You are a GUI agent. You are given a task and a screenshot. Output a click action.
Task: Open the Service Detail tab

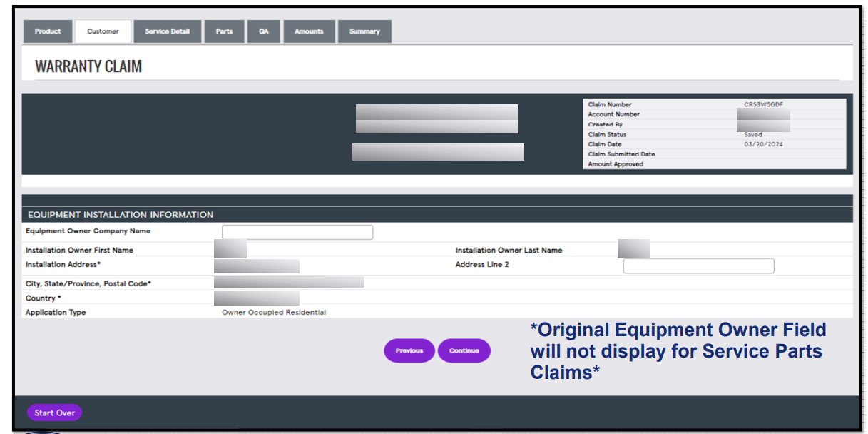point(167,31)
